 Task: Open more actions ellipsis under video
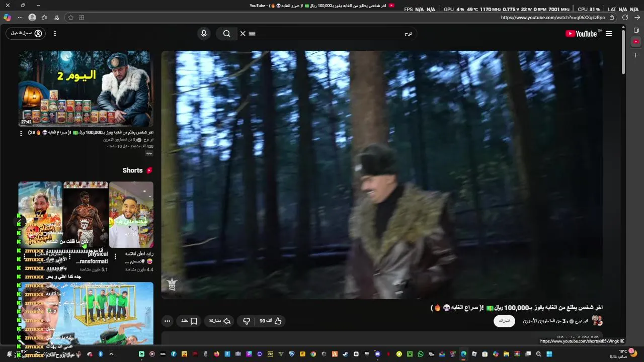(167, 321)
